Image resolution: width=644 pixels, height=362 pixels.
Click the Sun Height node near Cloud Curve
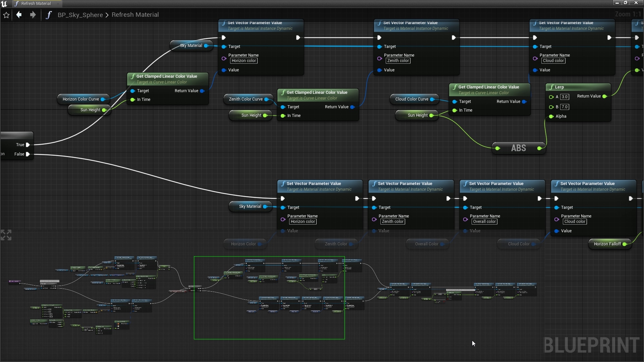click(x=417, y=115)
